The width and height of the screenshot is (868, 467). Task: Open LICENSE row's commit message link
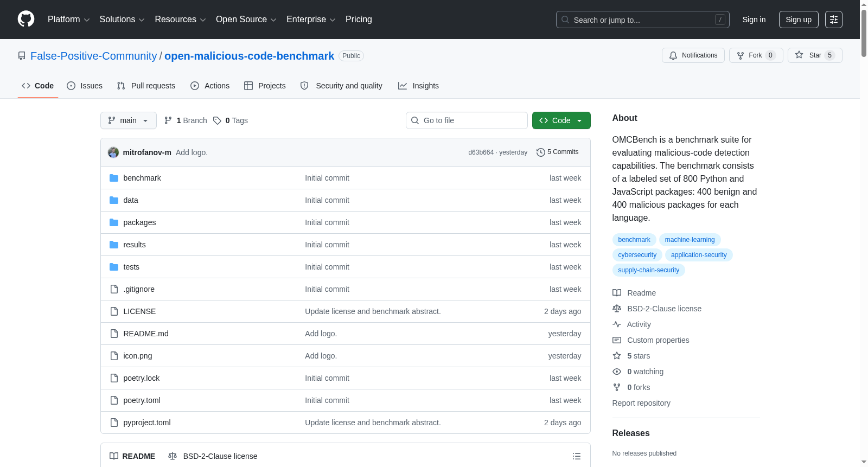(x=373, y=311)
